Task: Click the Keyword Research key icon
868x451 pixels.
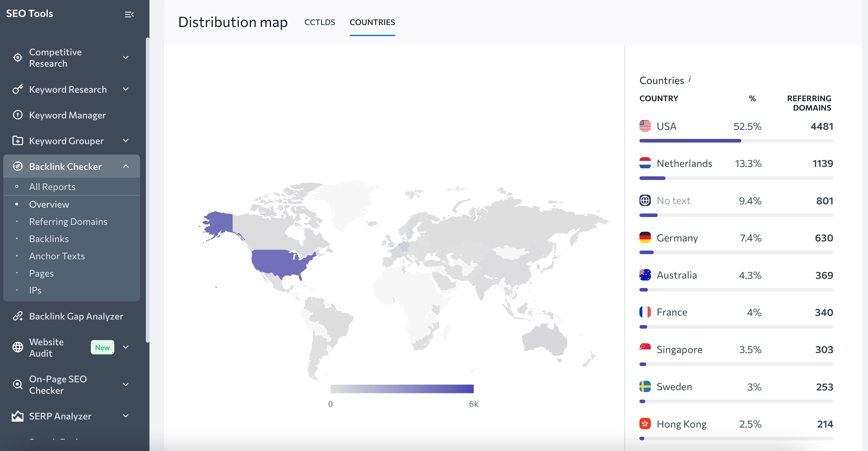Action: click(x=18, y=89)
